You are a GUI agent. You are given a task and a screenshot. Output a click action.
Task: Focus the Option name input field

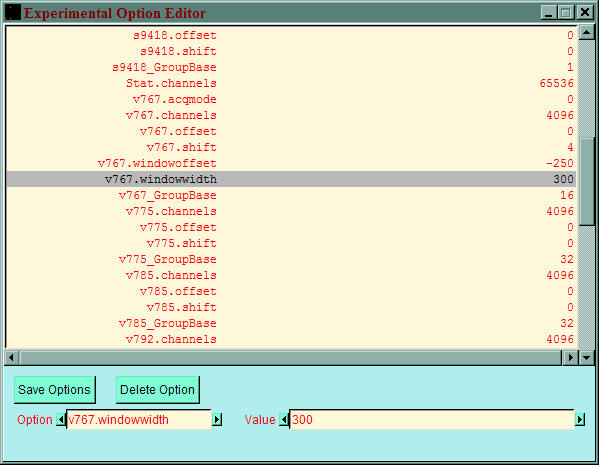139,420
